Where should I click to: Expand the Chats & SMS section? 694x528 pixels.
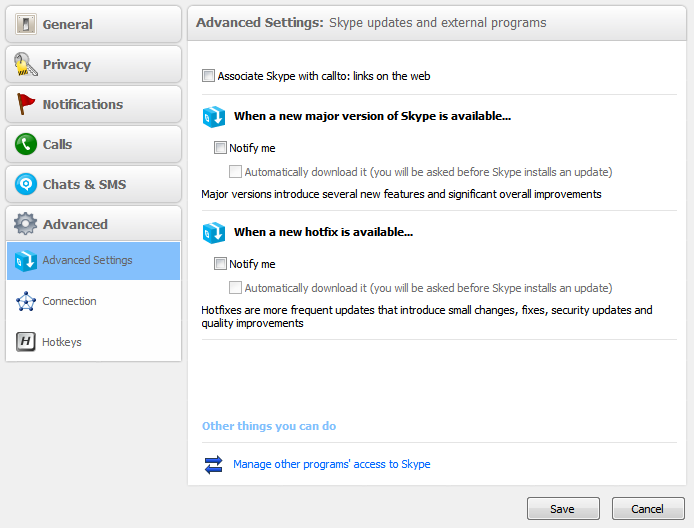(x=93, y=184)
